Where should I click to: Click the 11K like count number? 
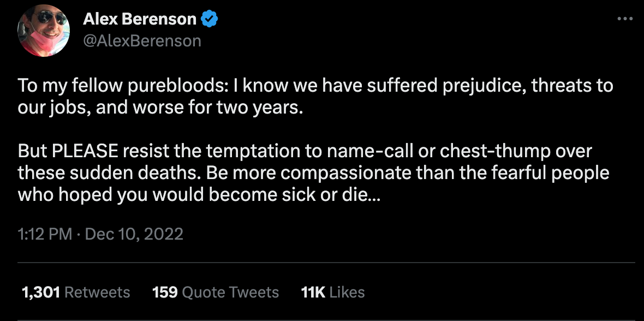click(313, 292)
